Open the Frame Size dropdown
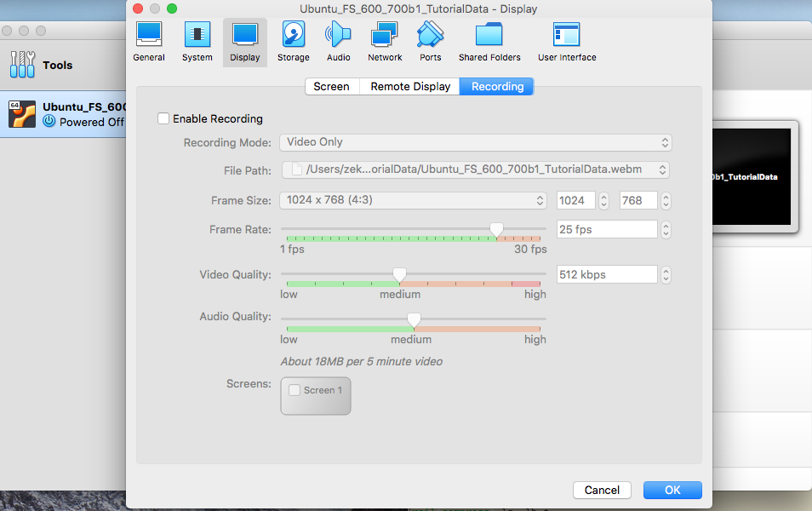Screen dimensions: 812x511 pyautogui.click(x=413, y=201)
